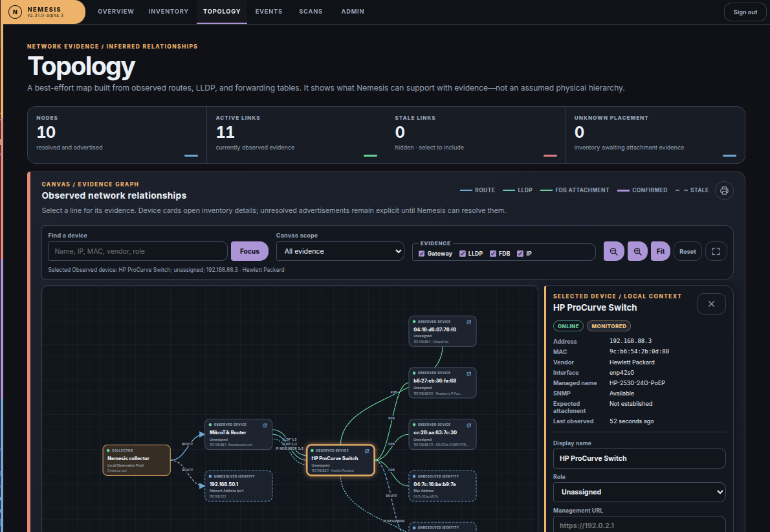The width and height of the screenshot is (770, 532).
Task: Click the Nemesis logo icon
Action: point(16,12)
